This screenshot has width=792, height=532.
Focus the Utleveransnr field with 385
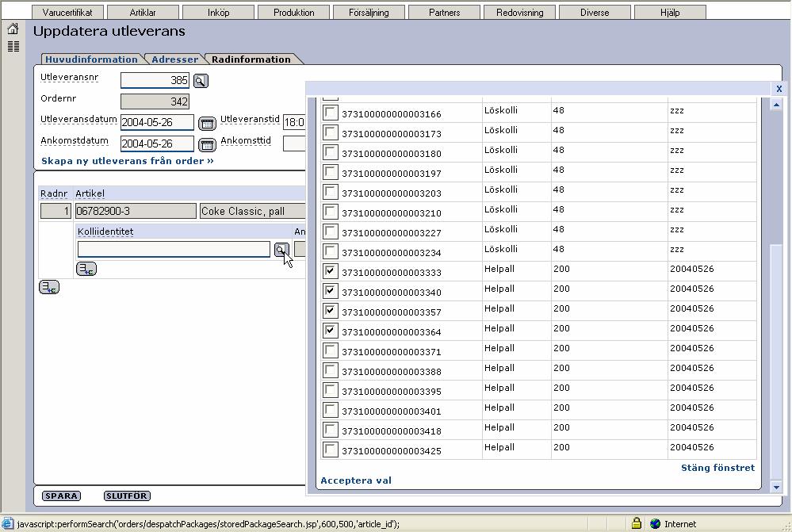pos(155,80)
